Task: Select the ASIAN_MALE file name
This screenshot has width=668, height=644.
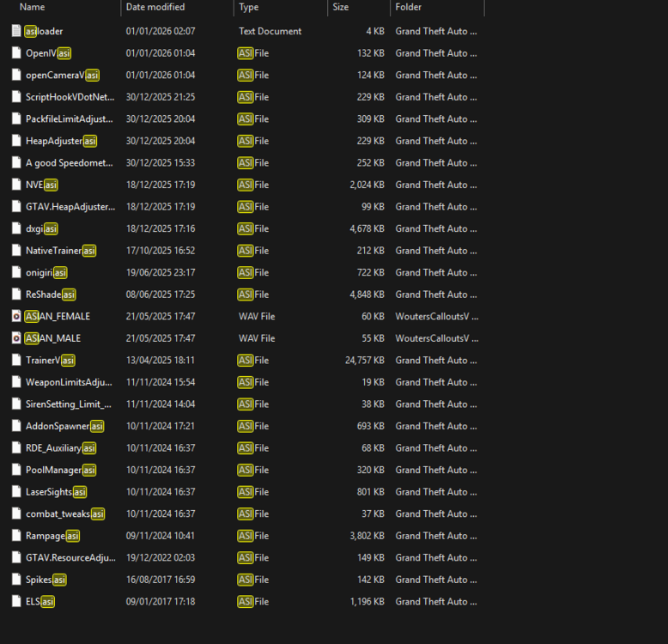Action: tap(53, 338)
